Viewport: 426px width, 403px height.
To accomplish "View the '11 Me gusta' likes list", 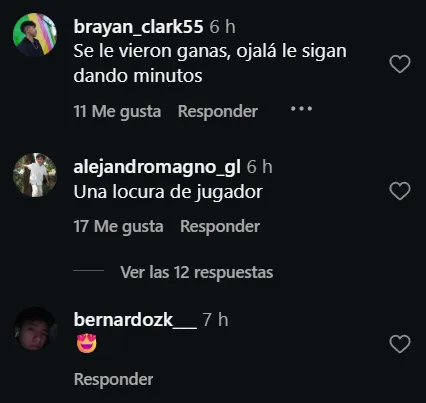I will pyautogui.click(x=117, y=111).
